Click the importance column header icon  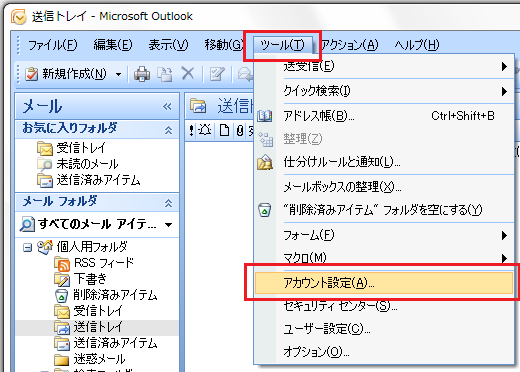[x=191, y=130]
